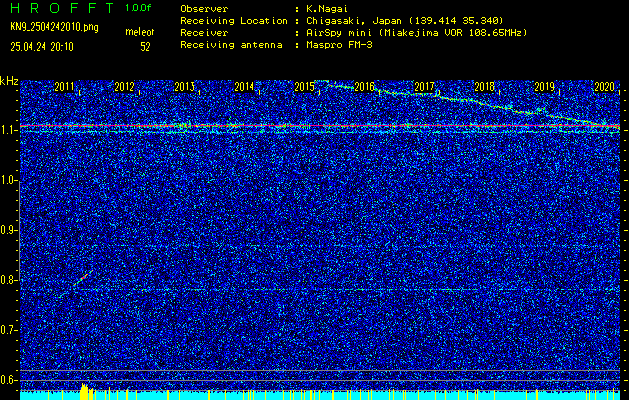Click the 2020 time marker
629x400 pixels.
coord(605,87)
